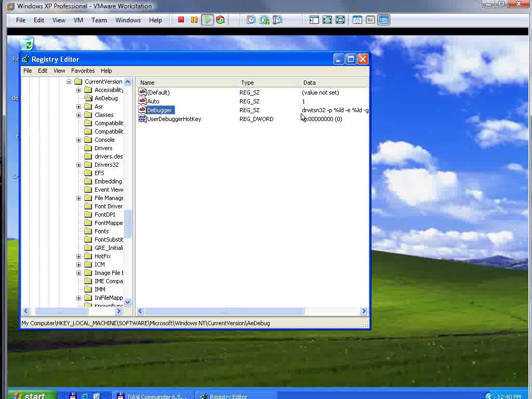This screenshot has width=532, height=399.
Task: Collapse the CurrentVersion tree node
Action: [x=69, y=82]
